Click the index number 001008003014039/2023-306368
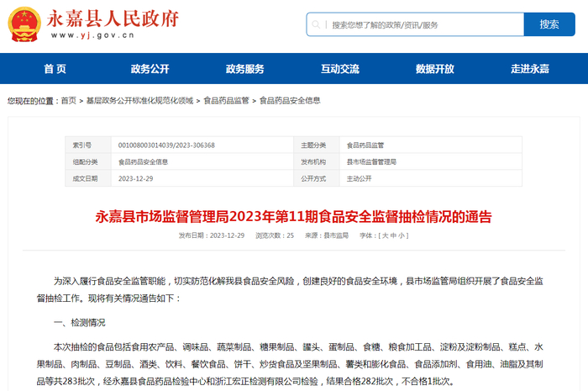 166,145
